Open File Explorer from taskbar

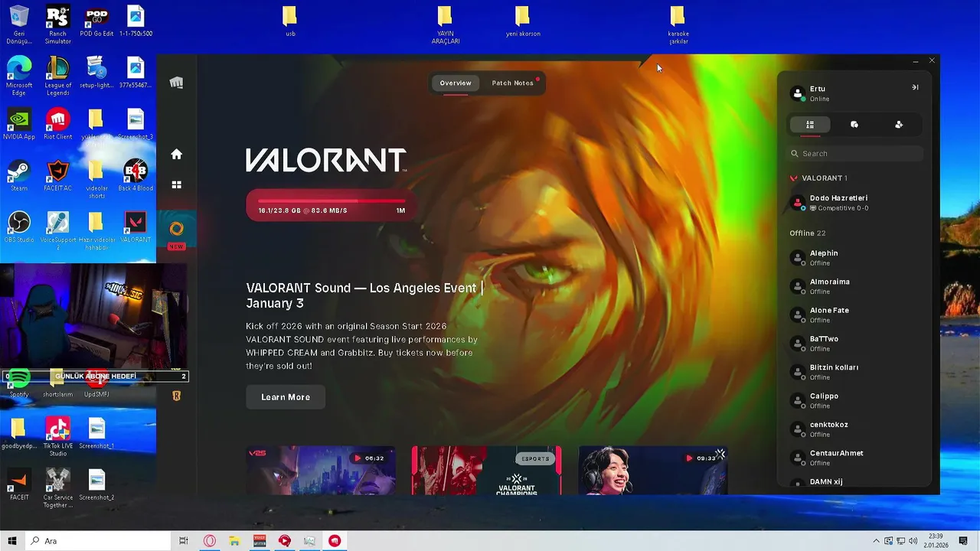(x=234, y=541)
